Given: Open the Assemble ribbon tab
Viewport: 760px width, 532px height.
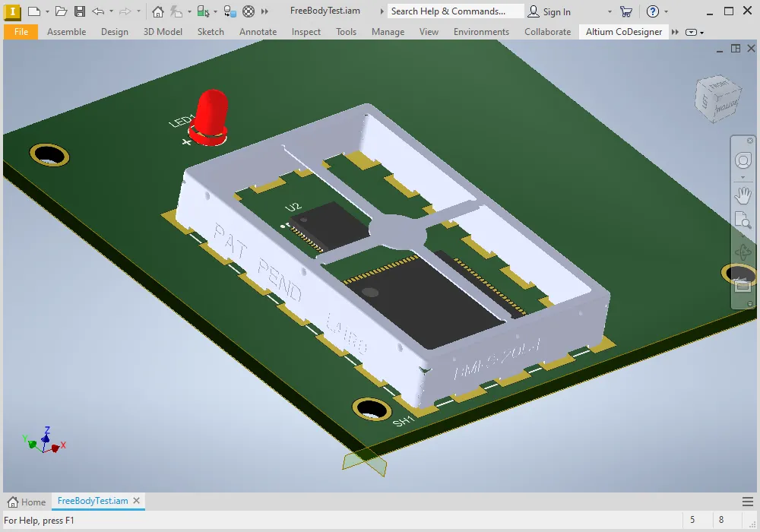Looking at the screenshot, I should 67,32.
